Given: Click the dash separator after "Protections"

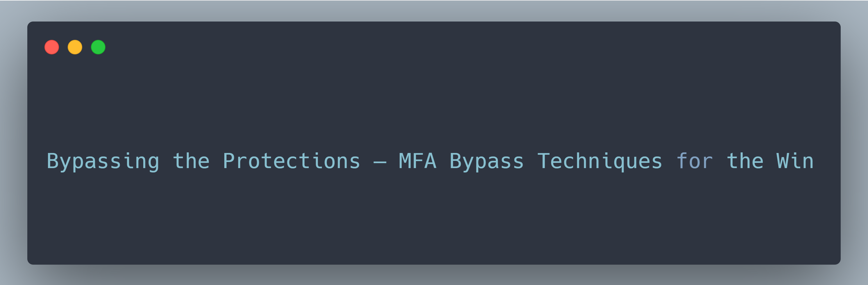Looking at the screenshot, I should [380, 163].
